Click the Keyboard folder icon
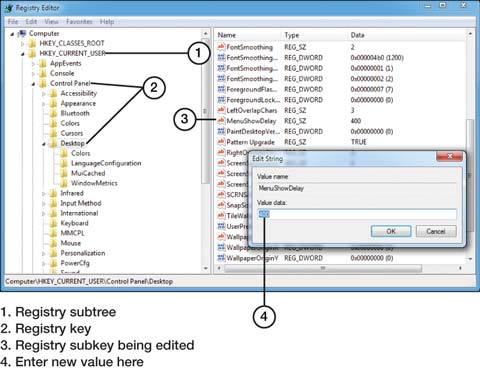 pyautogui.click(x=53, y=223)
